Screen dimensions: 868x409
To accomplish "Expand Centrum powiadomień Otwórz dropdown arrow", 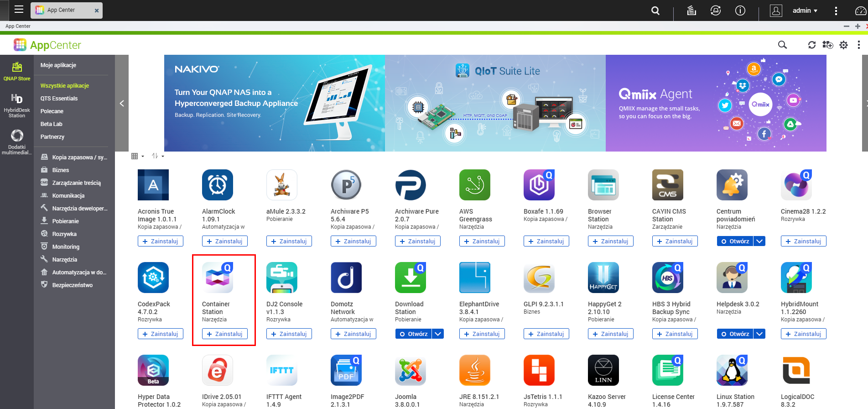I will 759,241.
